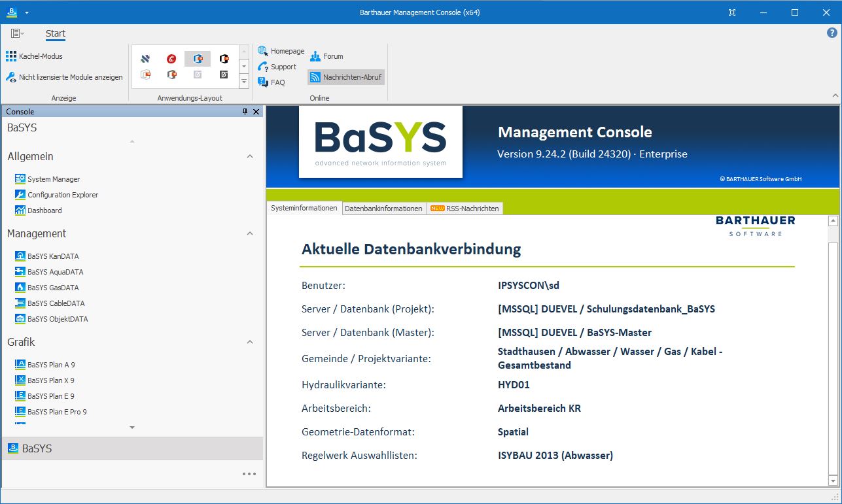This screenshot has height=504, width=842.
Task: Collapse the Management group
Action: click(x=249, y=233)
